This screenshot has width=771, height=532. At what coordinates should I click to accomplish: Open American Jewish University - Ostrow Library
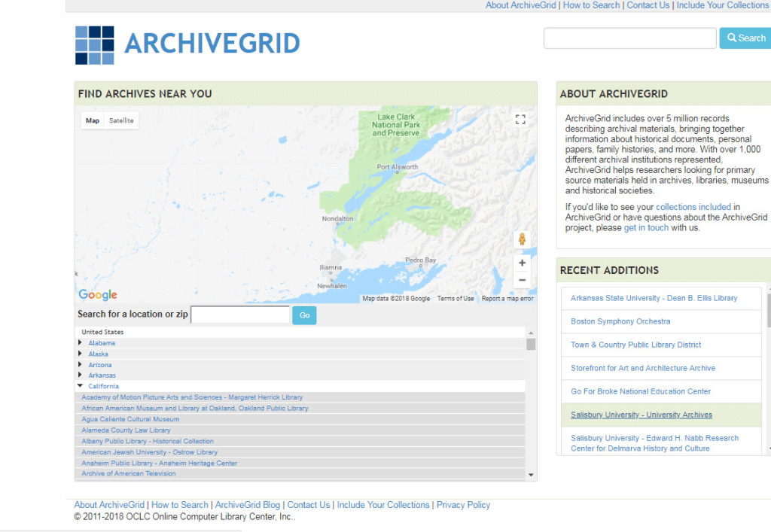click(150, 452)
